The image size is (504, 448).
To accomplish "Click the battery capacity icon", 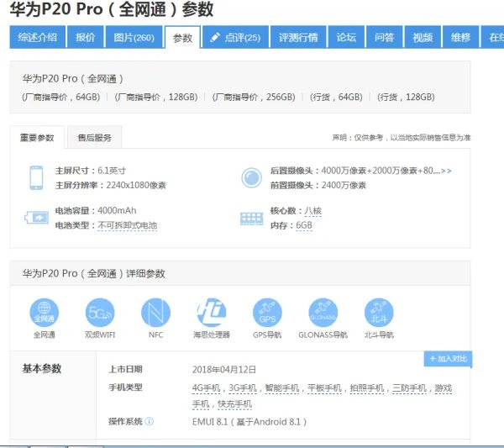I will tap(36, 218).
